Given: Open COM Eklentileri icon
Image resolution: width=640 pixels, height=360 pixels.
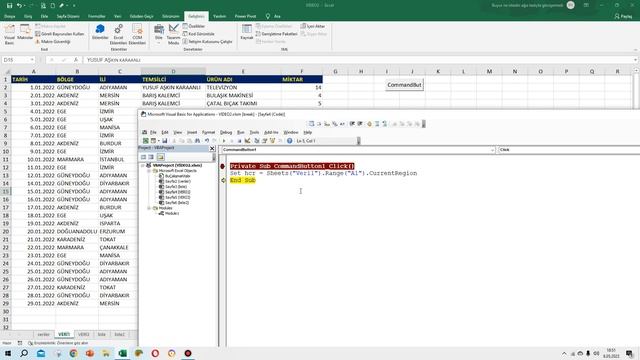Looking at the screenshot, I should (137, 34).
